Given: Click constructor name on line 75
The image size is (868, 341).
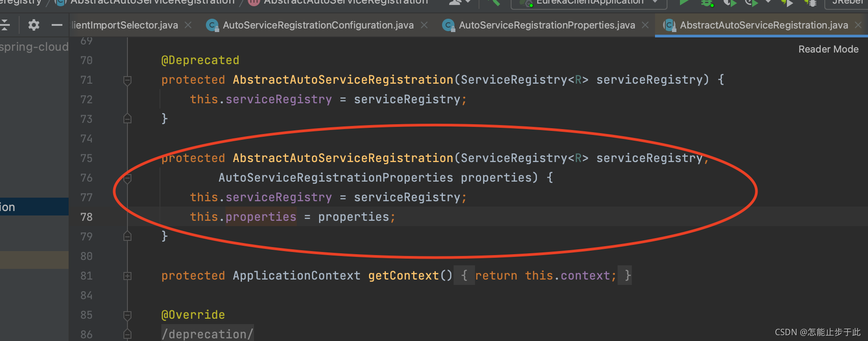Looking at the screenshot, I should [x=343, y=158].
